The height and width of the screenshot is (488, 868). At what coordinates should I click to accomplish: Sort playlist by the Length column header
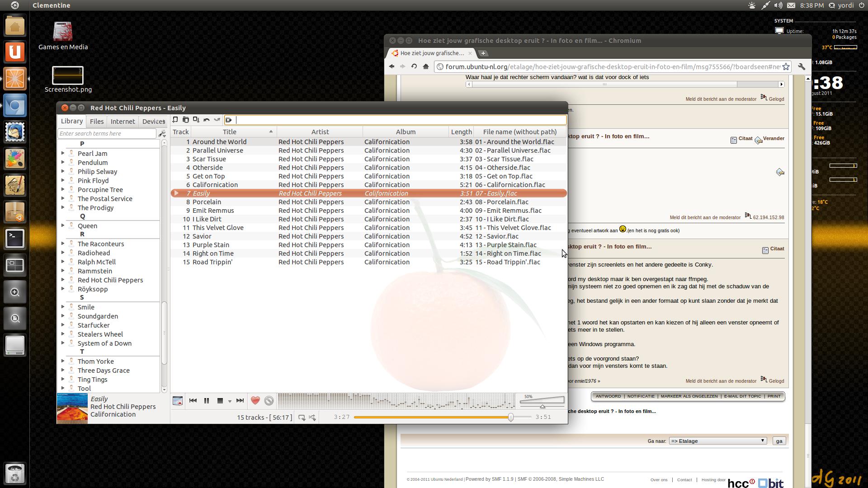461,132
